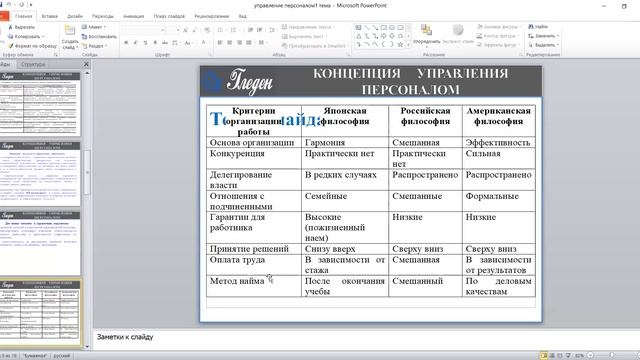Screen dimensions: 640x360
Task: Switch to the Показ слайдов ribbon tab
Action: 169,16
